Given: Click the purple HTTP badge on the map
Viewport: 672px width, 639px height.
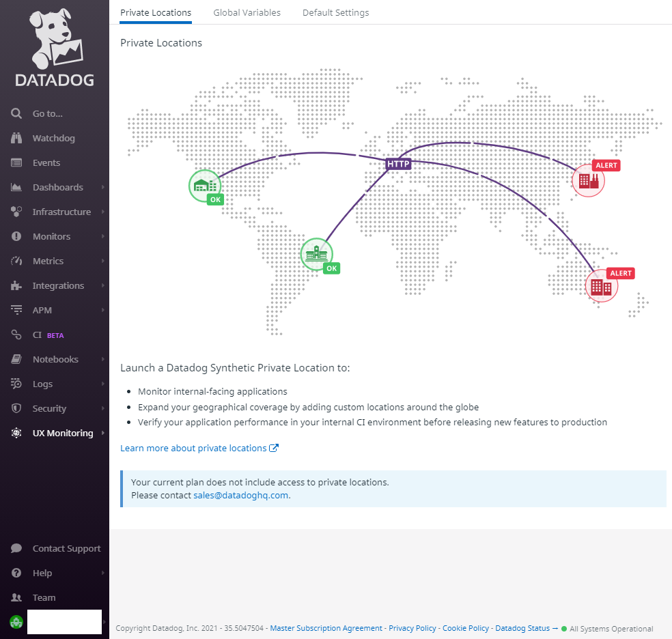Looking at the screenshot, I should [399, 164].
